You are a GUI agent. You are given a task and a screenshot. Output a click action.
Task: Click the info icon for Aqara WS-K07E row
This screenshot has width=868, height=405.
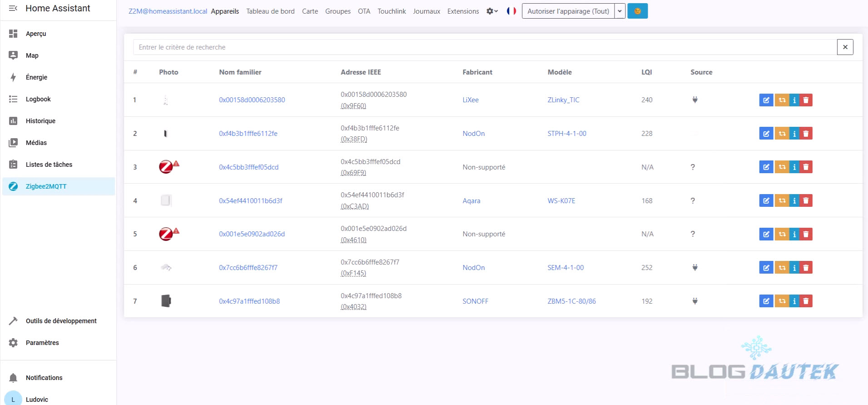point(794,200)
